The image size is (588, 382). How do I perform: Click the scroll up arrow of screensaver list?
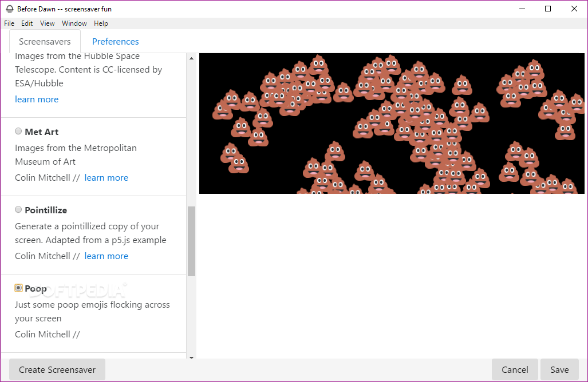[x=192, y=58]
